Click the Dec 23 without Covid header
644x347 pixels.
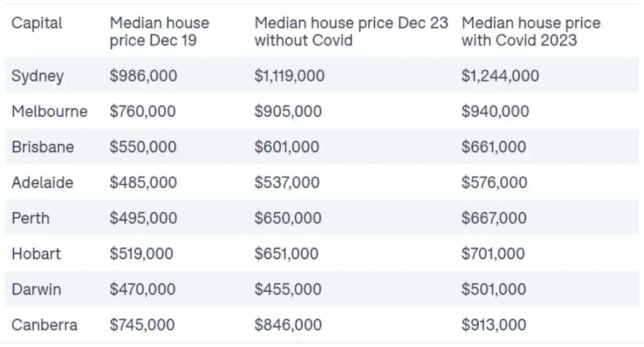351,32
